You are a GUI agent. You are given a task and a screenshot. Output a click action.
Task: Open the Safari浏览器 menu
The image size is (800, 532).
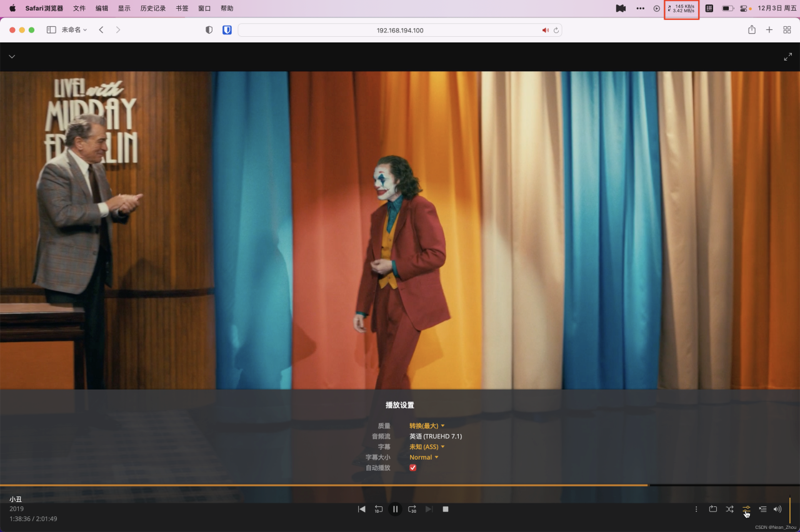pos(44,8)
